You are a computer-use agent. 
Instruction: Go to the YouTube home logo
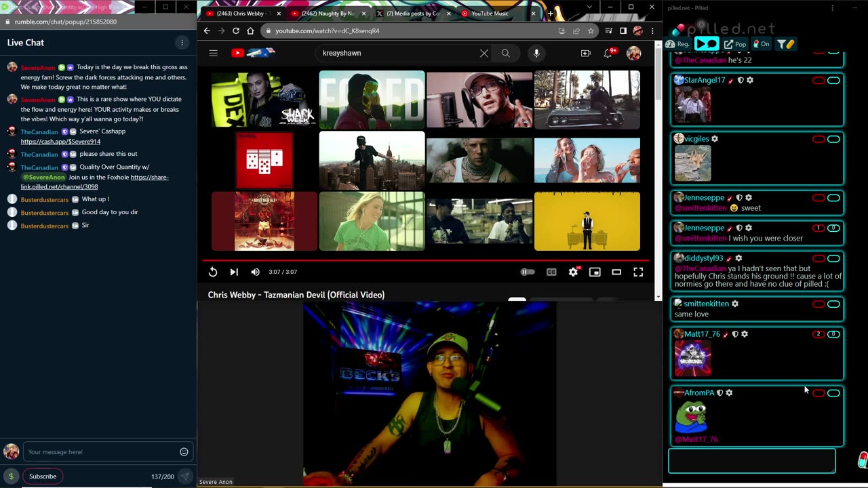coord(253,53)
